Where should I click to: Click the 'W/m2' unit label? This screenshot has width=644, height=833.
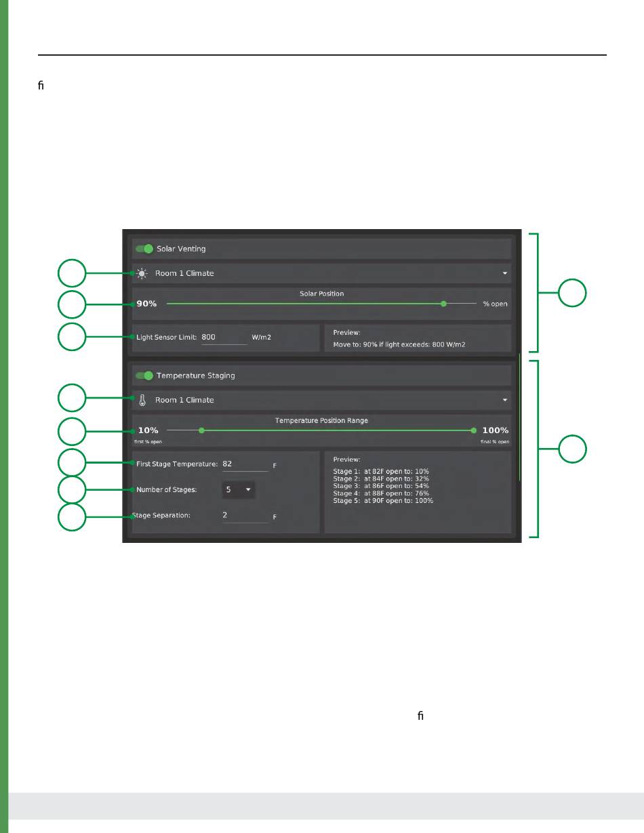pyautogui.click(x=261, y=338)
